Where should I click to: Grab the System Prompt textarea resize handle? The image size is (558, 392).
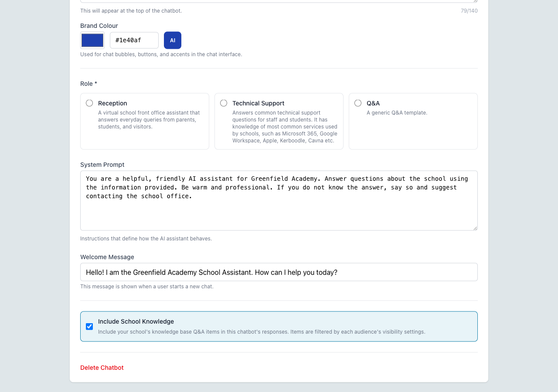(x=475, y=228)
